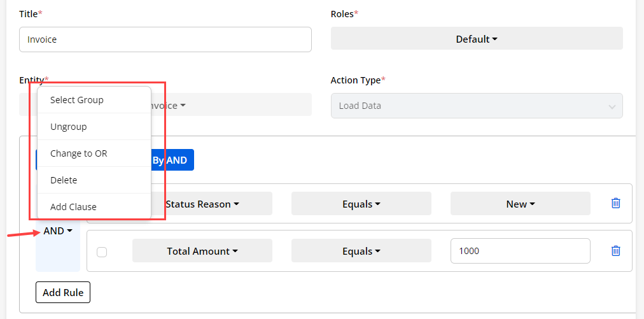Click the value field containing 1000

[520, 251]
